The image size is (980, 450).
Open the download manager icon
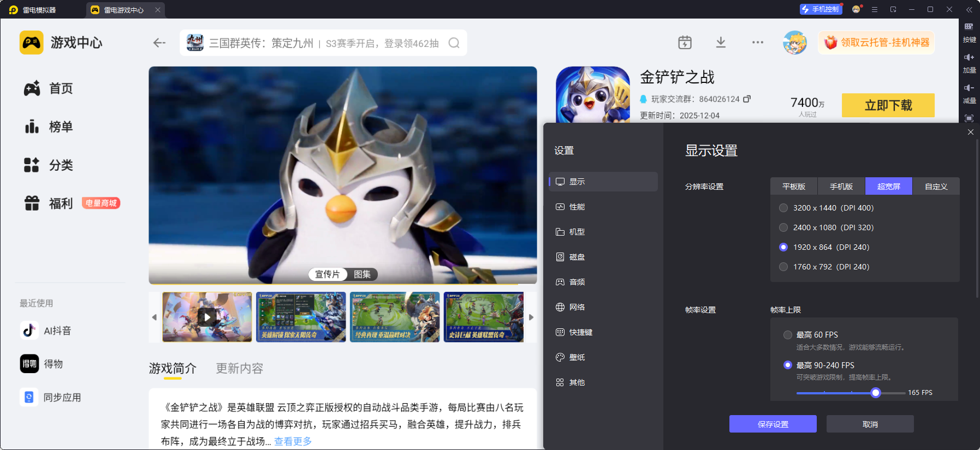[x=721, y=43]
